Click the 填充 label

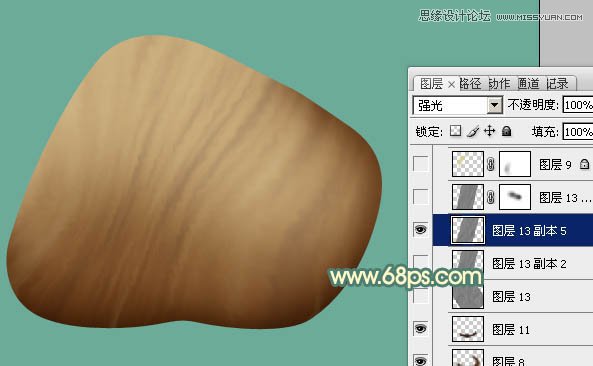[545, 132]
